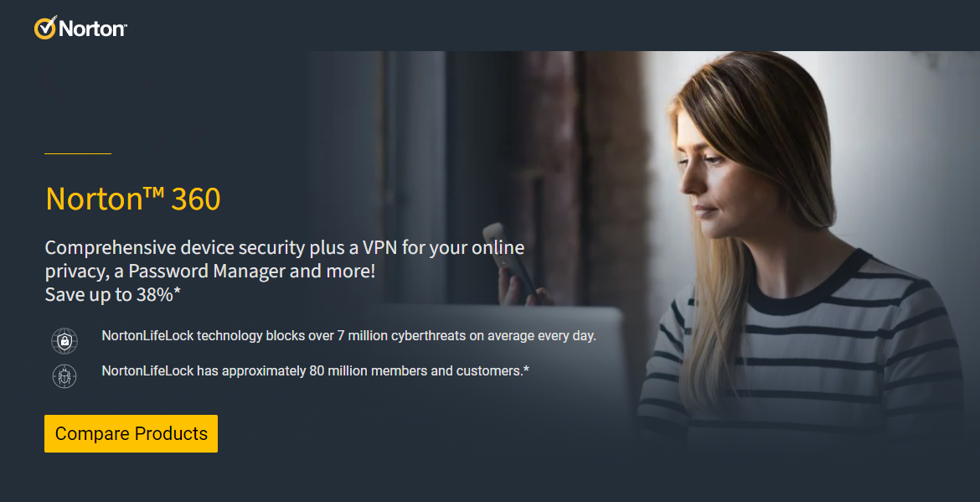Click the yellow Norton checkmark logo icon
Viewport: 980px width, 502px height.
45,28
